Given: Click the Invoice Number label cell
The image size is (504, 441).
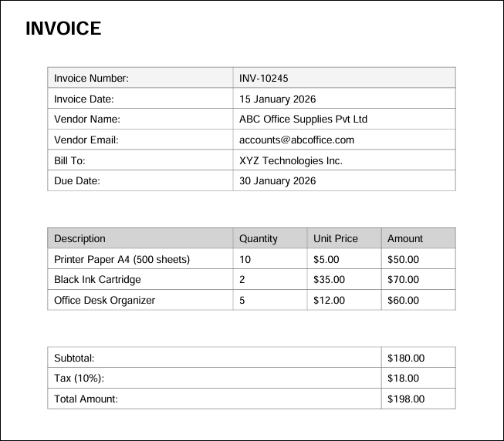Looking at the screenshot, I should 91,78.
